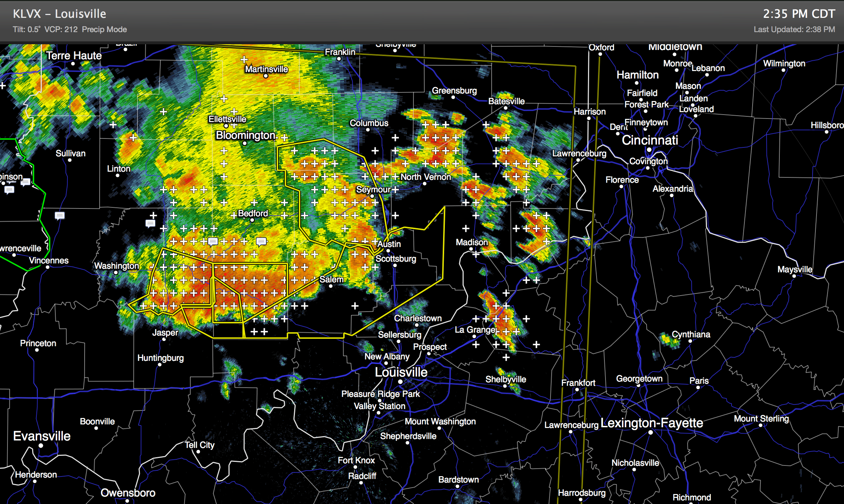The image size is (844, 504).
Task: Click the Bloomington city label
Action: (246, 135)
